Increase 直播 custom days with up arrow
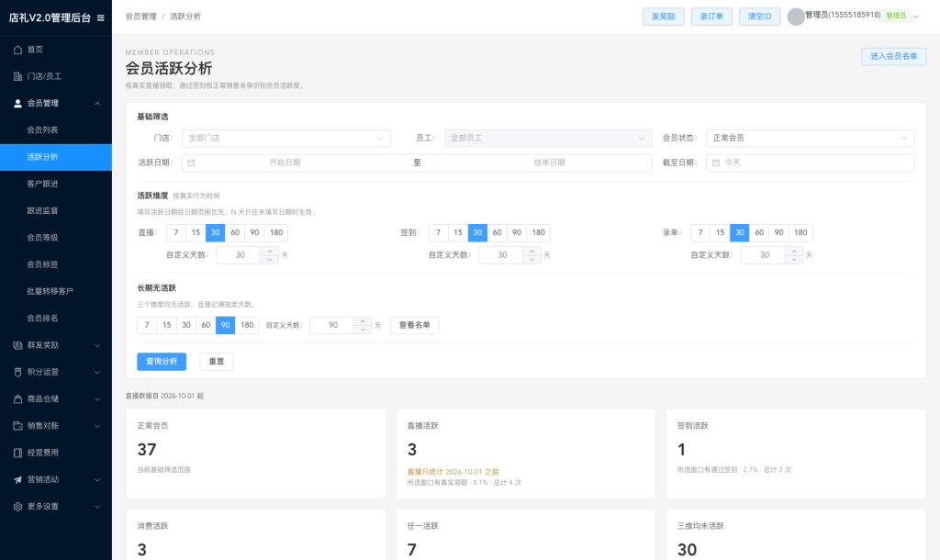940x560 pixels. [x=270, y=252]
